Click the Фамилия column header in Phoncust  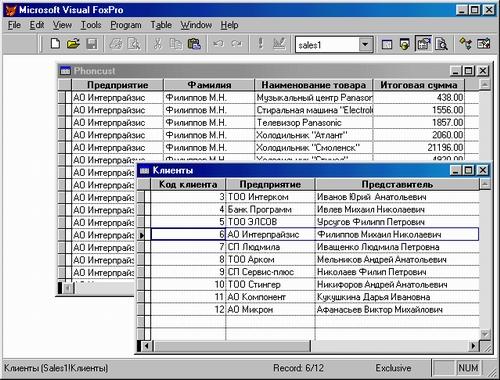point(209,85)
